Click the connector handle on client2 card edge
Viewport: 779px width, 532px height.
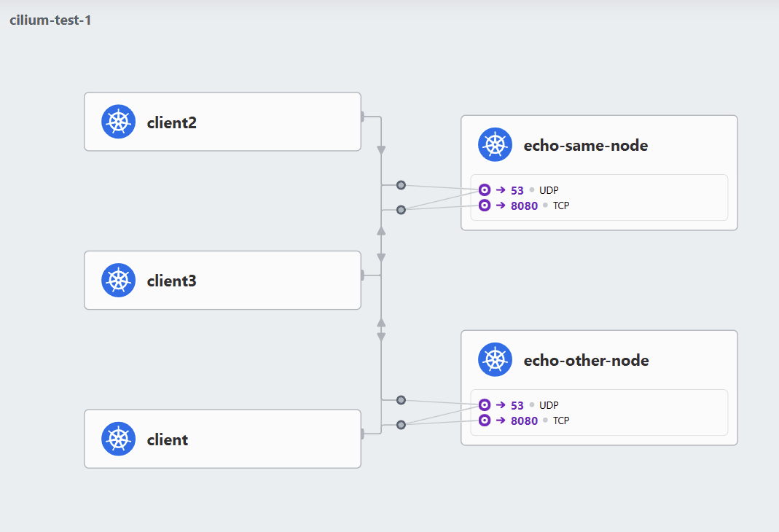click(x=362, y=116)
